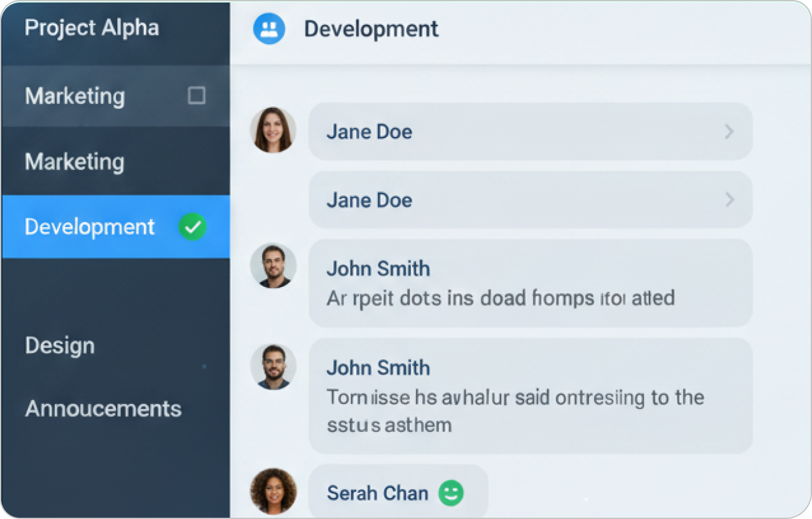Click the green checkmark beside Development
The height and width of the screenshot is (519, 812).
tap(192, 227)
